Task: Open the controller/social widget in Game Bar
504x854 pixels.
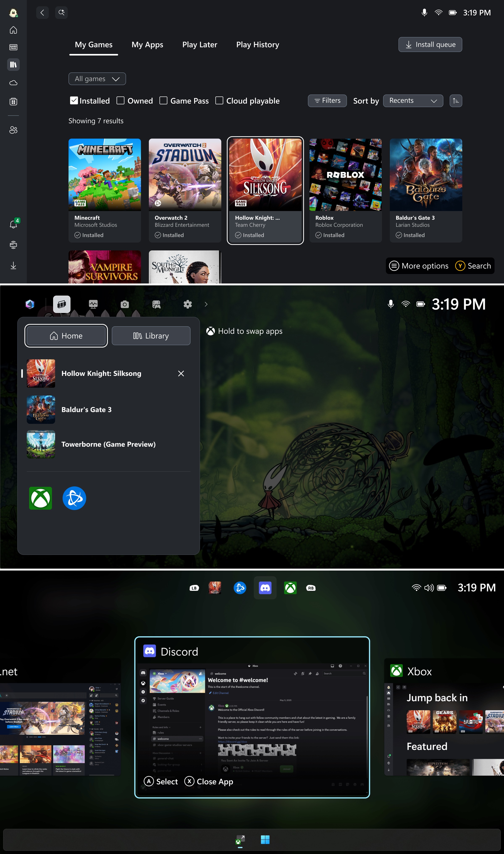Action: tap(156, 304)
